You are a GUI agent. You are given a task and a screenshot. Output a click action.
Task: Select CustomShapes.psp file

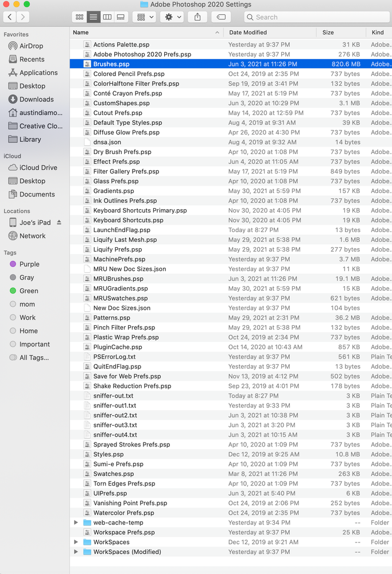(x=231, y=103)
